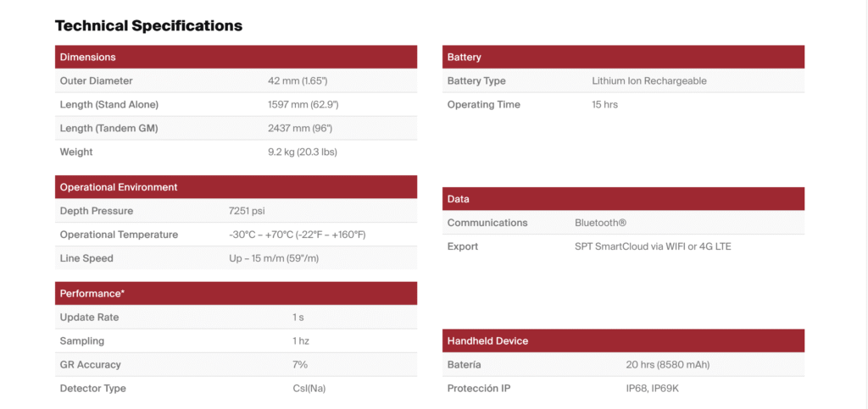Select the 9.2 kg (20.3 lbs) weight value
Viewport: 868px width, 409px height.
(x=303, y=152)
